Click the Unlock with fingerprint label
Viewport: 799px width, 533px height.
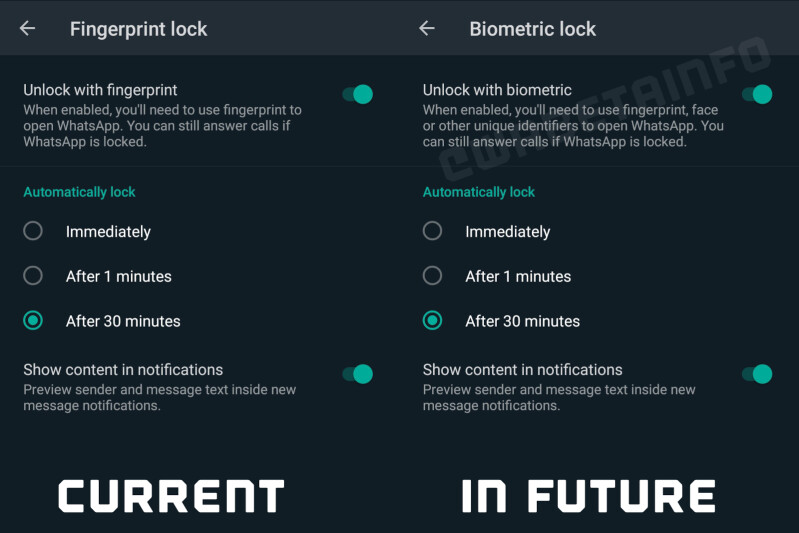tap(100, 90)
